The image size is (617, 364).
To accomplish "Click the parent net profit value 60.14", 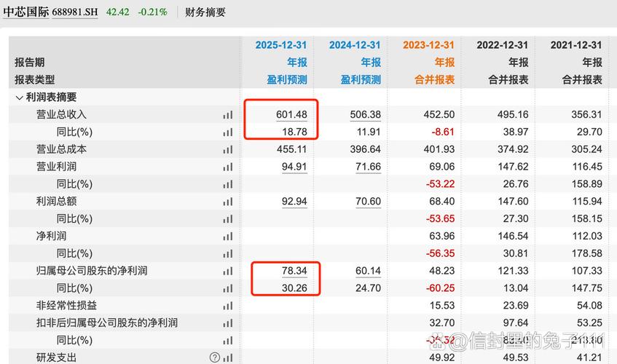I will pos(369,270).
